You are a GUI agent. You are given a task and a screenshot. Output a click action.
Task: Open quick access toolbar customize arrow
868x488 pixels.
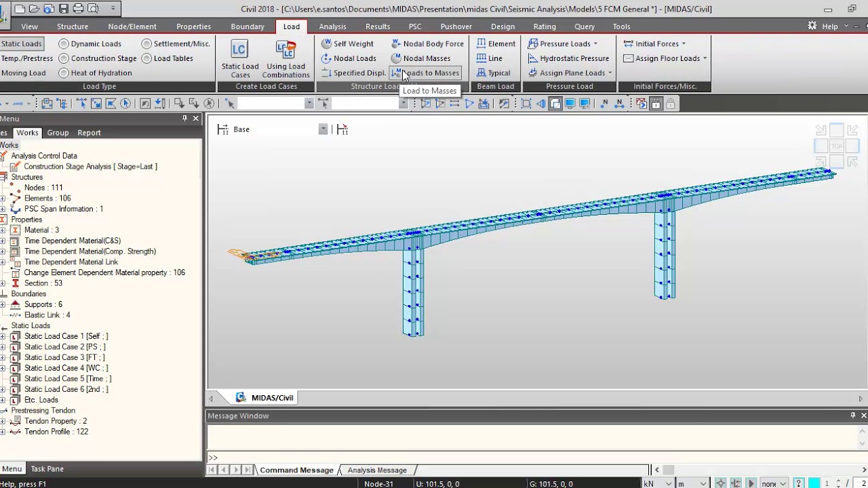coord(113,9)
